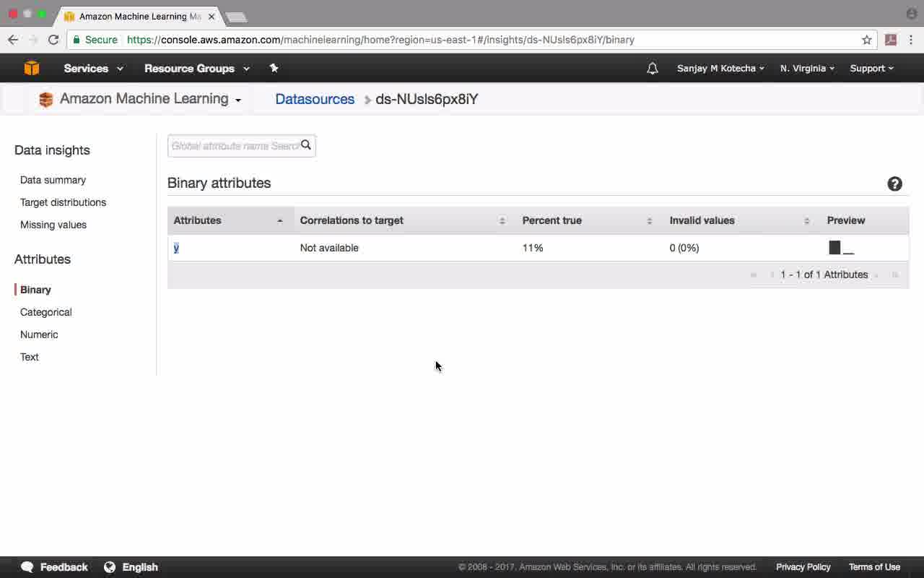
Task: Click the 11% percent true cell
Action: click(533, 248)
